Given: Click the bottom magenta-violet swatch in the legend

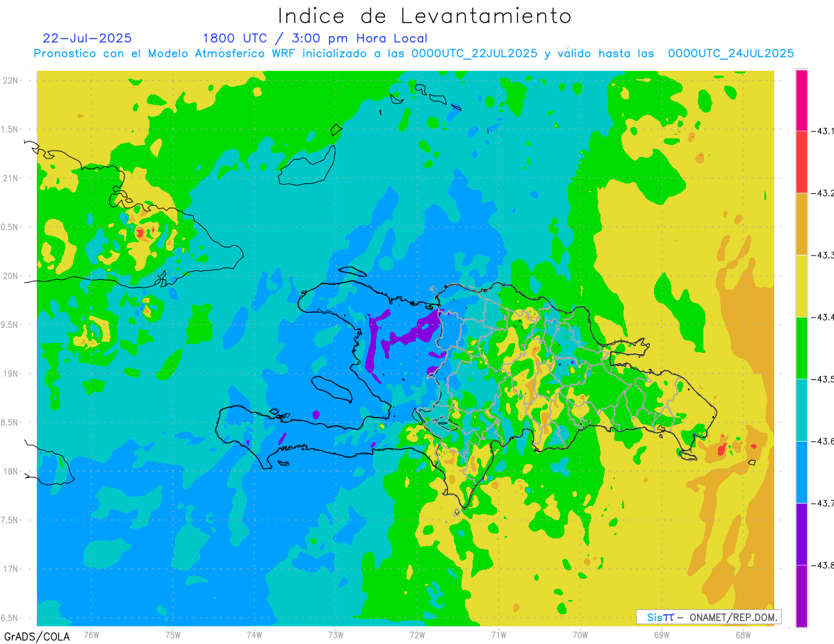Looking at the screenshot, I should tap(801, 596).
